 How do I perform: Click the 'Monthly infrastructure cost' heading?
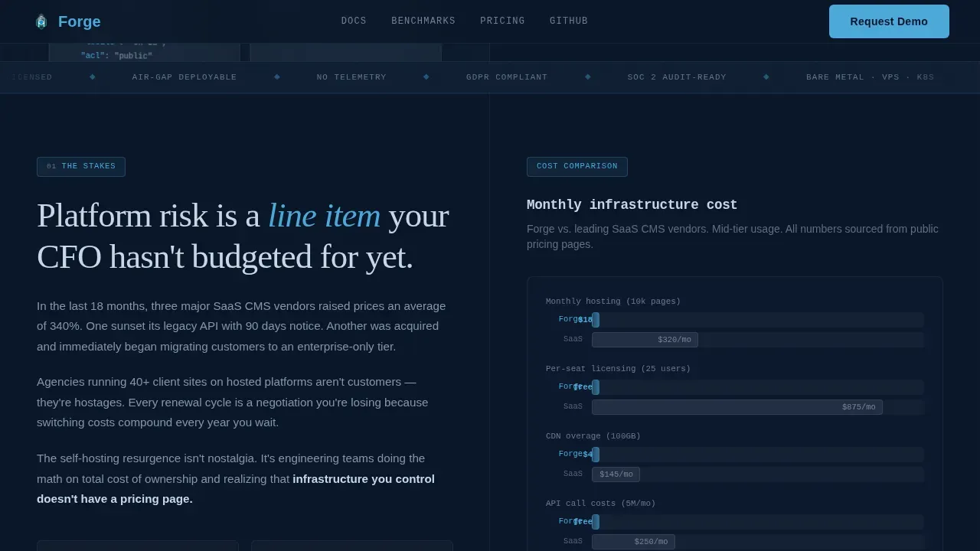[x=632, y=205]
